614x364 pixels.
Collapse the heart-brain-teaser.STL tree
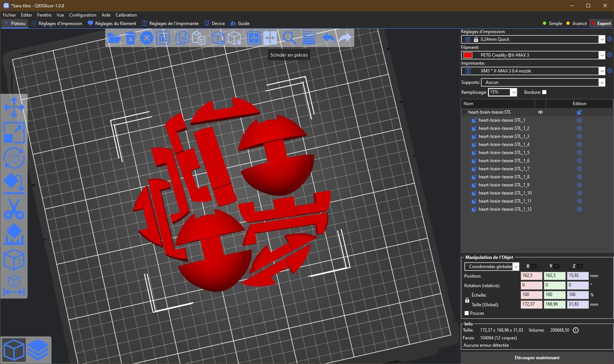464,112
